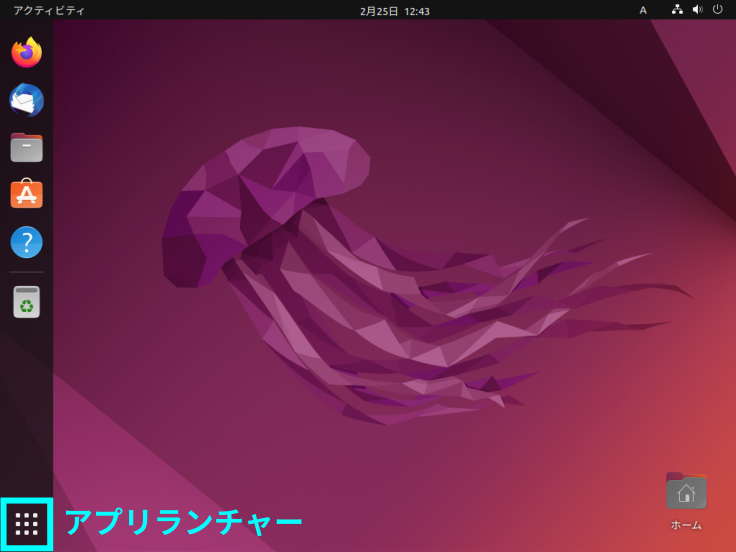
Task: Open the Help icon in dock
Action: tap(27, 242)
